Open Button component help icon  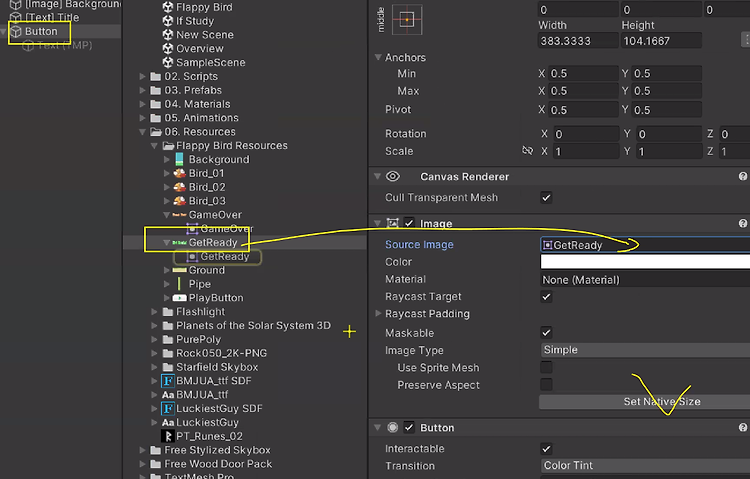(x=743, y=428)
